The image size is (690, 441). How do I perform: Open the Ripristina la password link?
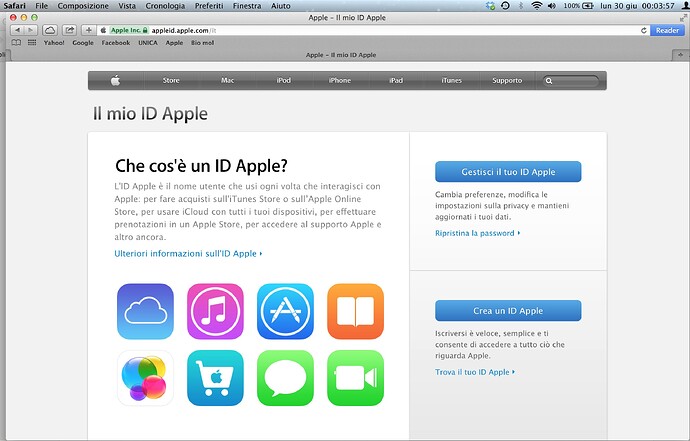[476, 233]
